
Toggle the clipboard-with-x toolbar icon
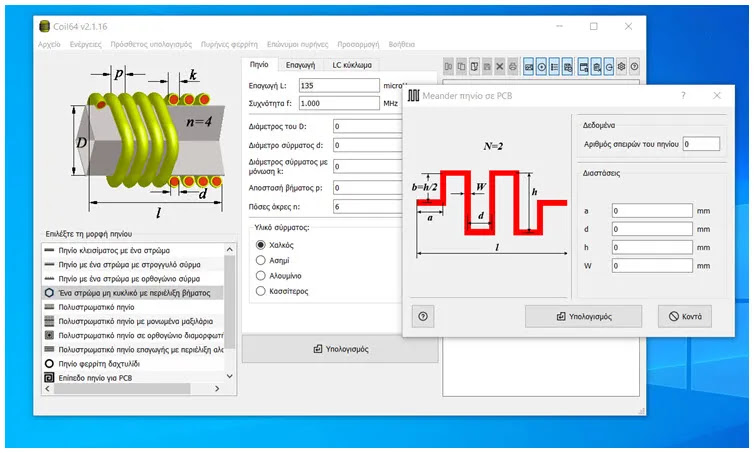point(596,67)
